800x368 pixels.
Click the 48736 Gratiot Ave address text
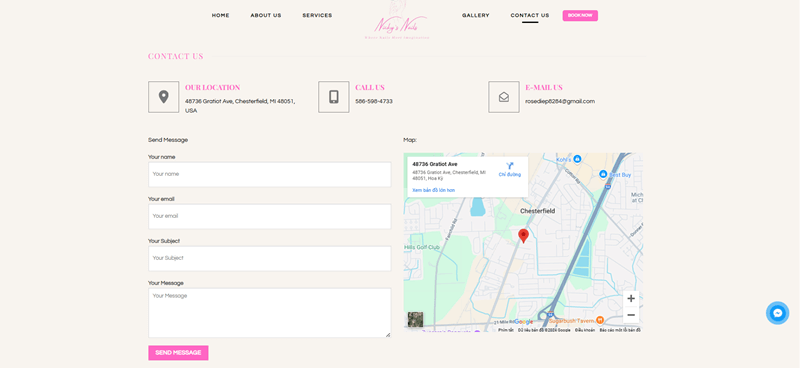pos(240,106)
